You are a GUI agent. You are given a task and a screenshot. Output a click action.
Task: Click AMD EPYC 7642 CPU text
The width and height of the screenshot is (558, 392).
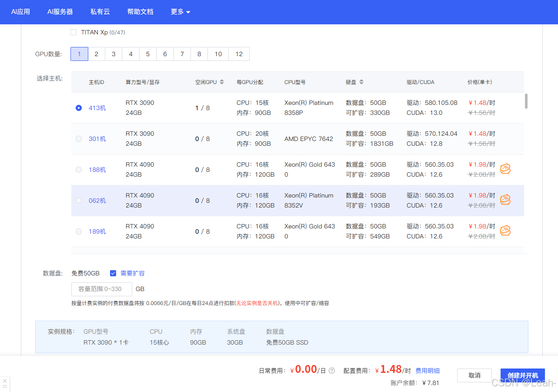309,139
